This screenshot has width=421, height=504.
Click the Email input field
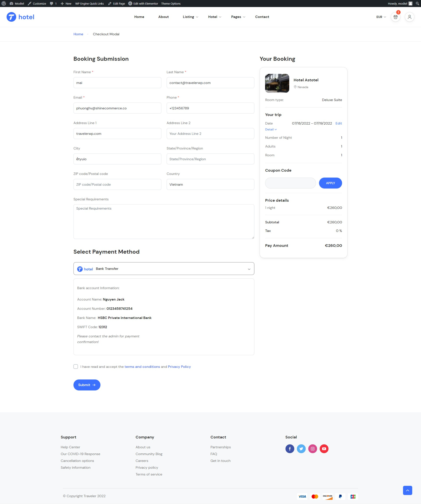[117, 108]
